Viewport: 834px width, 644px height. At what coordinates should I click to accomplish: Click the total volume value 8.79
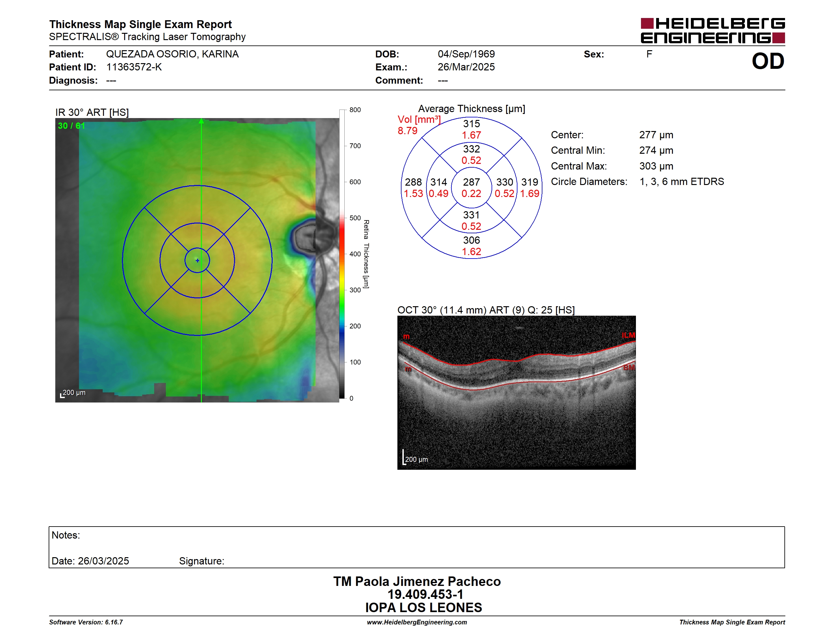click(408, 131)
